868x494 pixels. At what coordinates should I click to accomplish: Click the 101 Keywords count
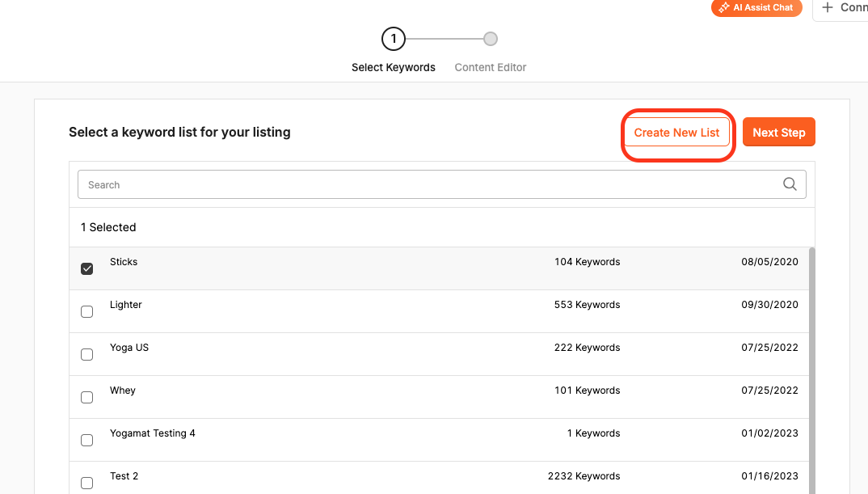point(588,391)
